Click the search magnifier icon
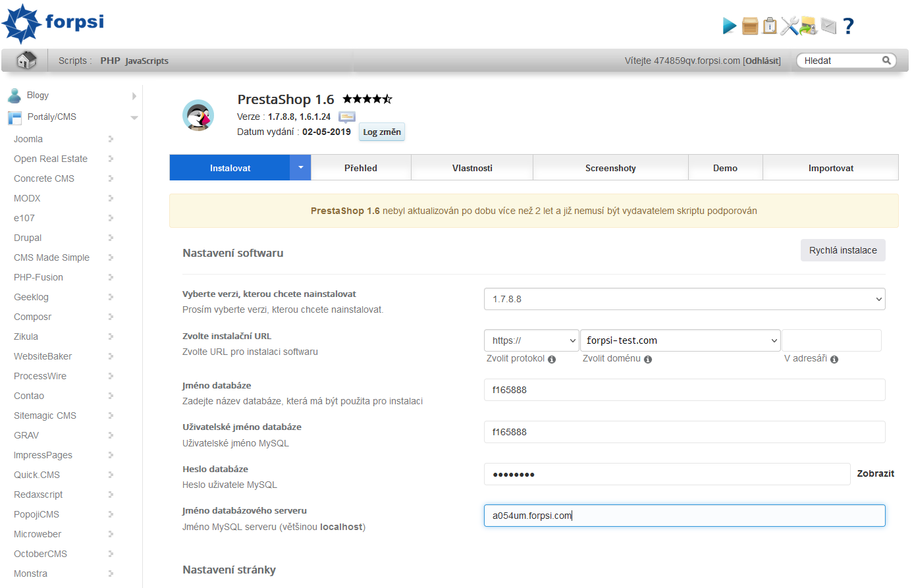The image size is (912, 588). 886,60
